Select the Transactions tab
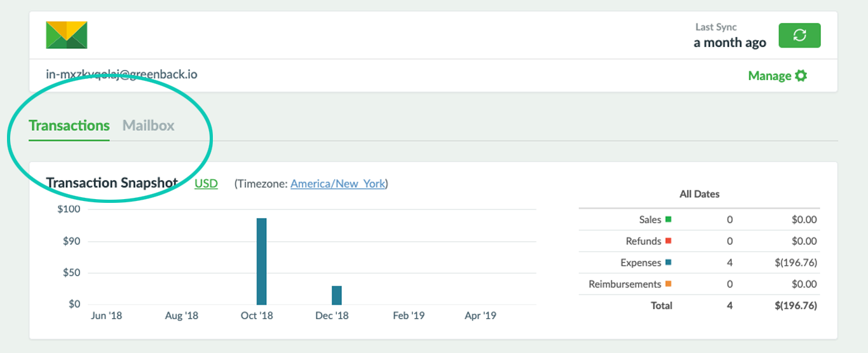This screenshot has height=353, width=868. (x=69, y=125)
